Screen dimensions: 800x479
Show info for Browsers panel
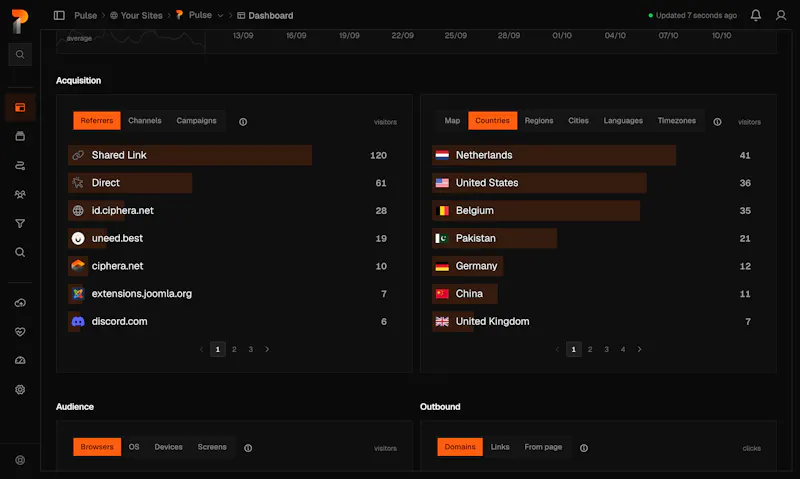[x=248, y=448]
